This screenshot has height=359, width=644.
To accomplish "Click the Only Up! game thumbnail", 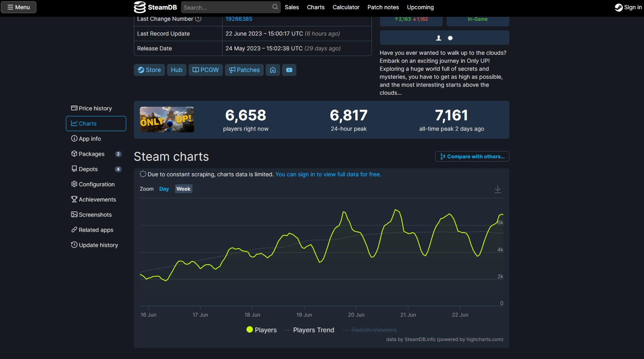I will tap(167, 120).
